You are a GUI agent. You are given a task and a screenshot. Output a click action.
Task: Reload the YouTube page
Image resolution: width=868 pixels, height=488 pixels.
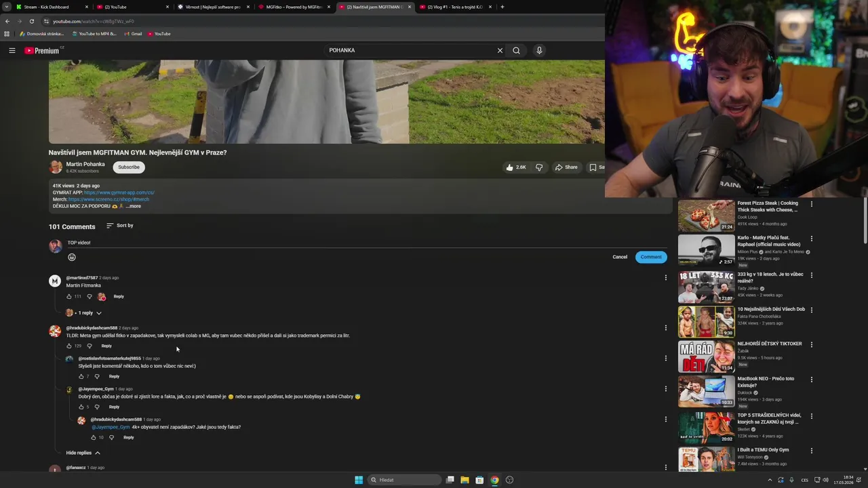coord(31,21)
